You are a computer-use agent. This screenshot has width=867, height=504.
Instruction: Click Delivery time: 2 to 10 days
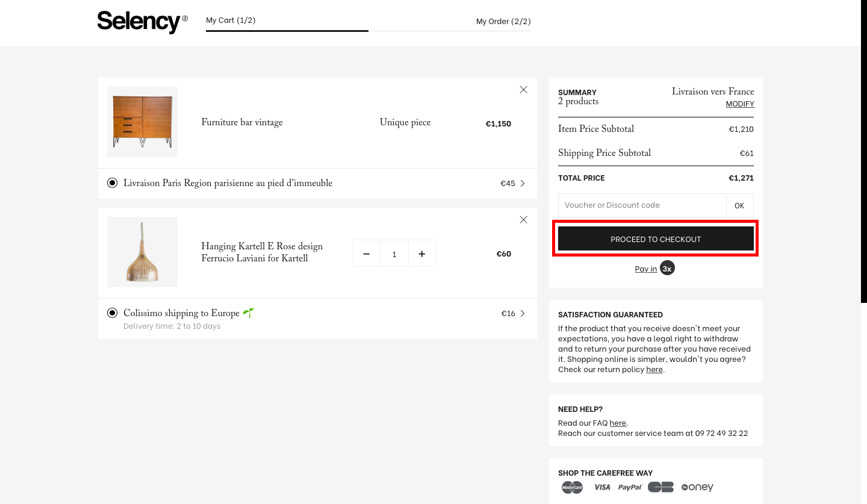[x=172, y=326]
